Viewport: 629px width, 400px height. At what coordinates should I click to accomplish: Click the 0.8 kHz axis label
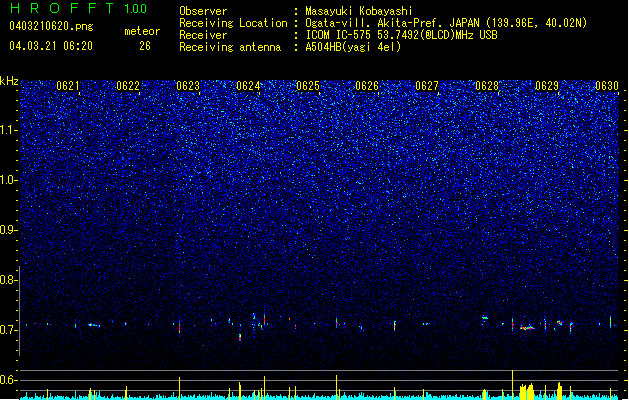pyautogui.click(x=9, y=280)
